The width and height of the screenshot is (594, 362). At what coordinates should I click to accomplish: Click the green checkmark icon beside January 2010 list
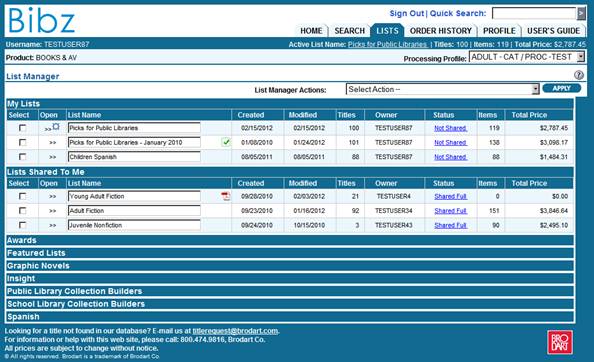point(226,142)
